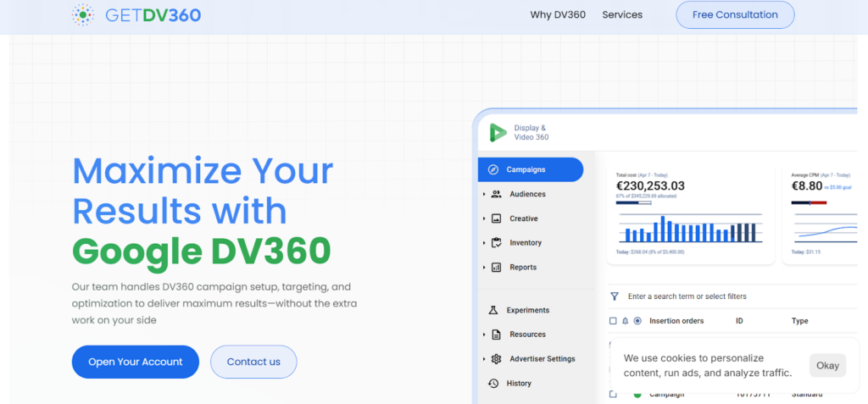
Task: Click the Free Consultation button
Action: pos(735,14)
